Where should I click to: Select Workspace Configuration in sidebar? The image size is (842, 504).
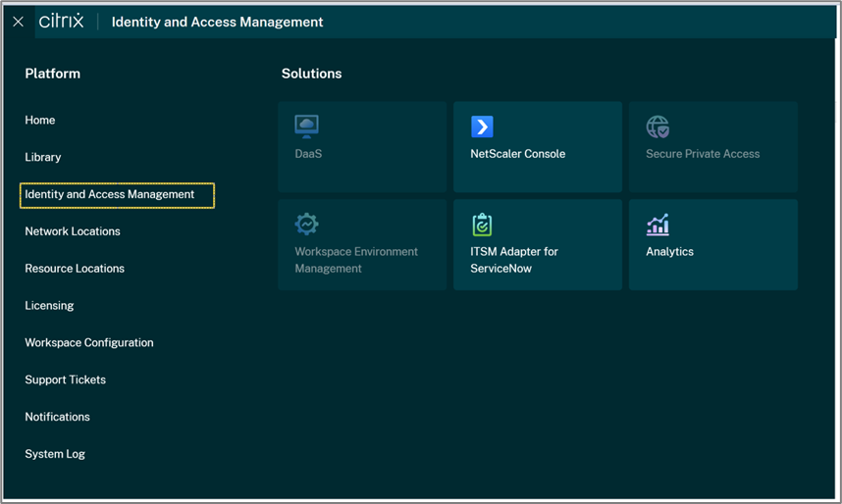pyautogui.click(x=89, y=343)
